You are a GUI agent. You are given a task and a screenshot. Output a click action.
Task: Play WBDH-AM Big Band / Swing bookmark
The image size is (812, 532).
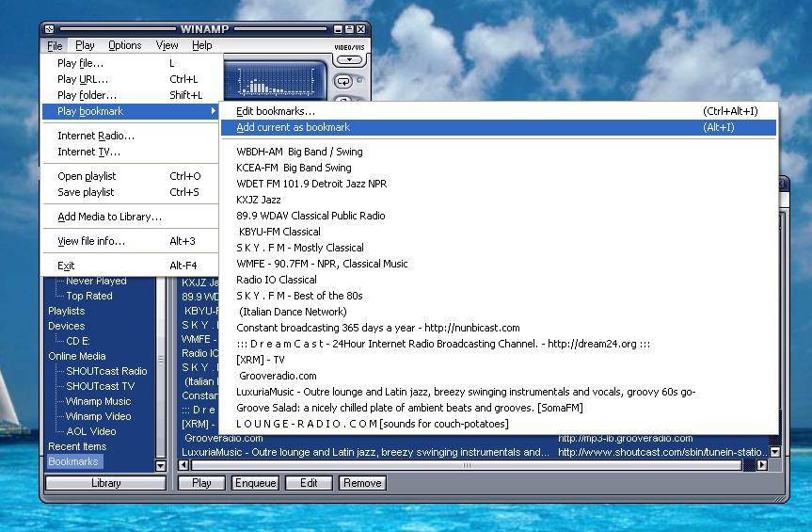498,152
